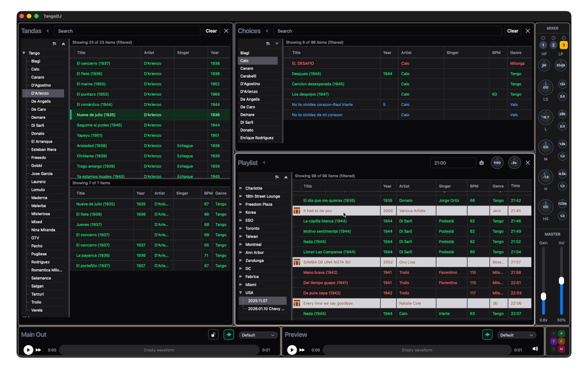Click the Playlist 3s knob
Screen dimensions: 588x380
[514, 163]
